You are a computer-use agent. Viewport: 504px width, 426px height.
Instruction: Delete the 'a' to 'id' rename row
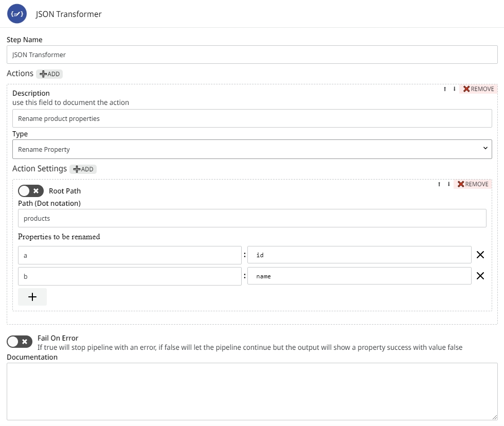coord(480,255)
